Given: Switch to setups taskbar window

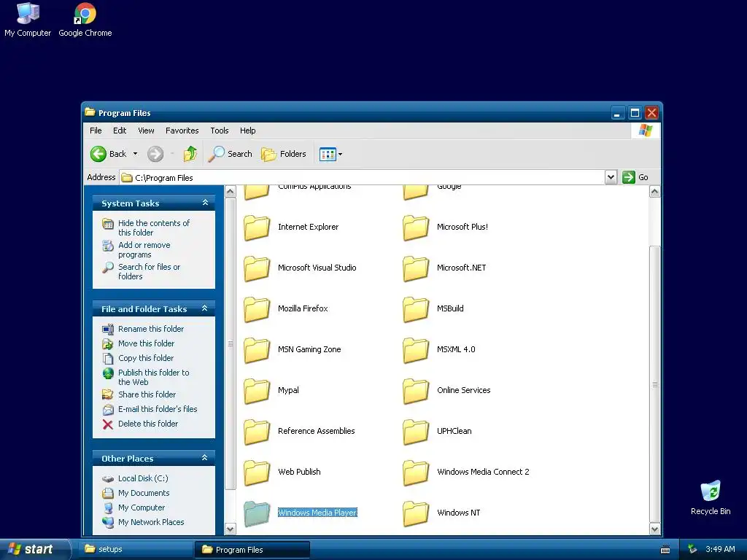Looking at the screenshot, I should (135, 549).
